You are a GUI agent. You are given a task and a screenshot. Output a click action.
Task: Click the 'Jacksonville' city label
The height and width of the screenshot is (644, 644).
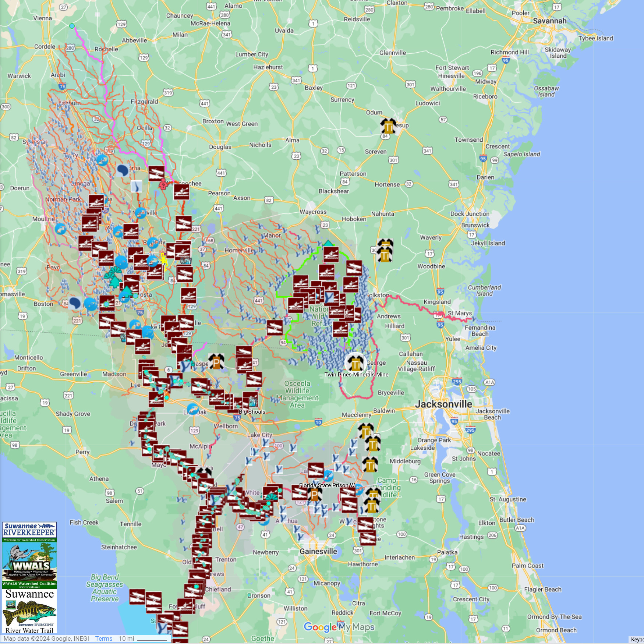(443, 404)
